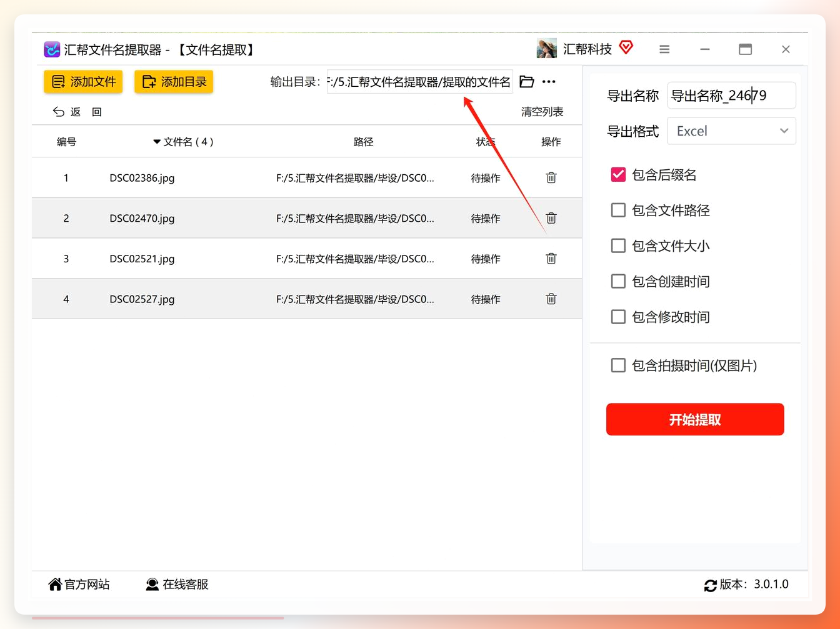Click 待操作 status in row 4
The height and width of the screenshot is (629, 840).
point(486,299)
